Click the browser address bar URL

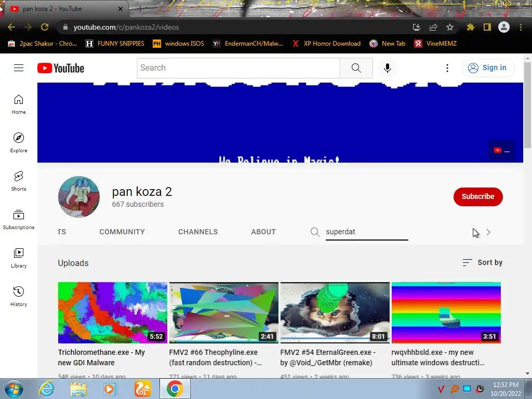tap(126, 27)
